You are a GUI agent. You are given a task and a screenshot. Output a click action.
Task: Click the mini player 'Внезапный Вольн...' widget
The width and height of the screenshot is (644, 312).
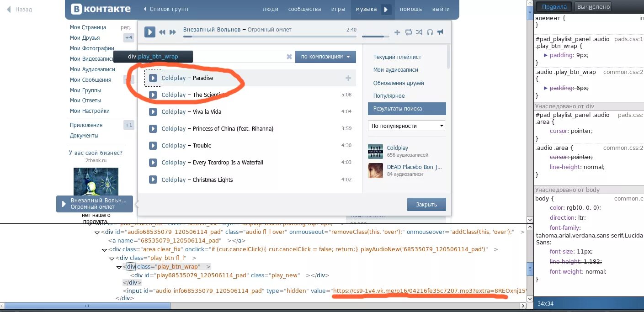[x=95, y=204]
